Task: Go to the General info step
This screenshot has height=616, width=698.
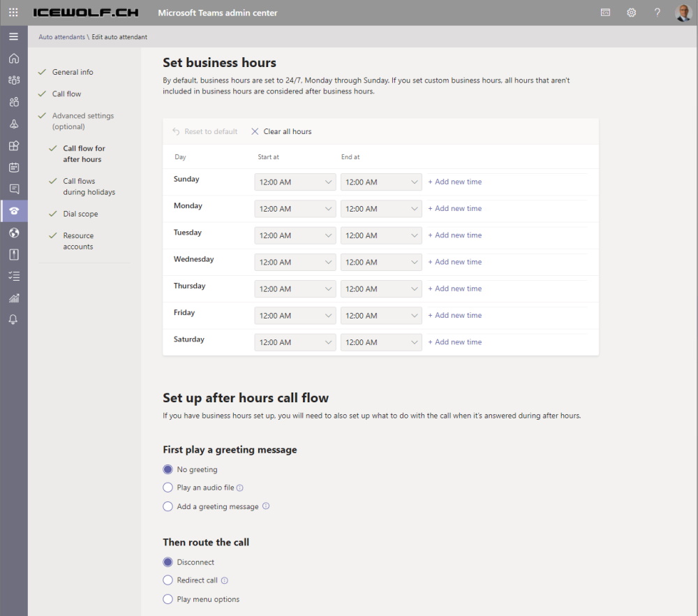Action: click(x=73, y=72)
